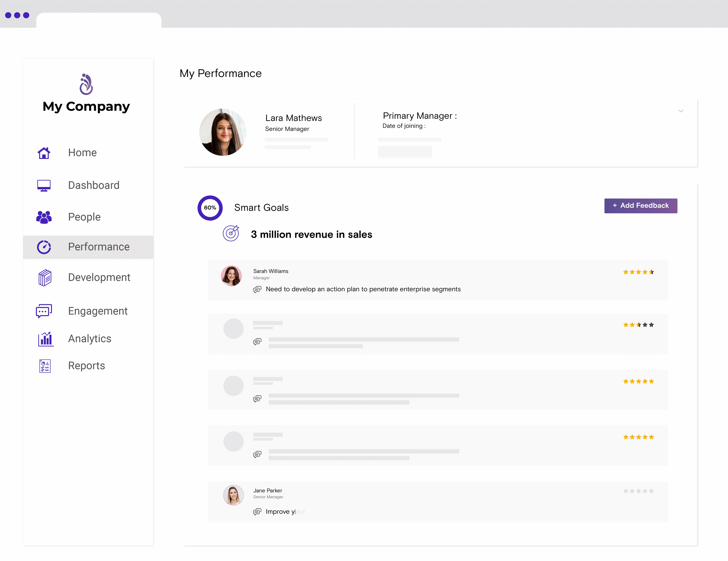Click the Jane Parker name
Image resolution: width=728 pixels, height=561 pixels.
(268, 491)
